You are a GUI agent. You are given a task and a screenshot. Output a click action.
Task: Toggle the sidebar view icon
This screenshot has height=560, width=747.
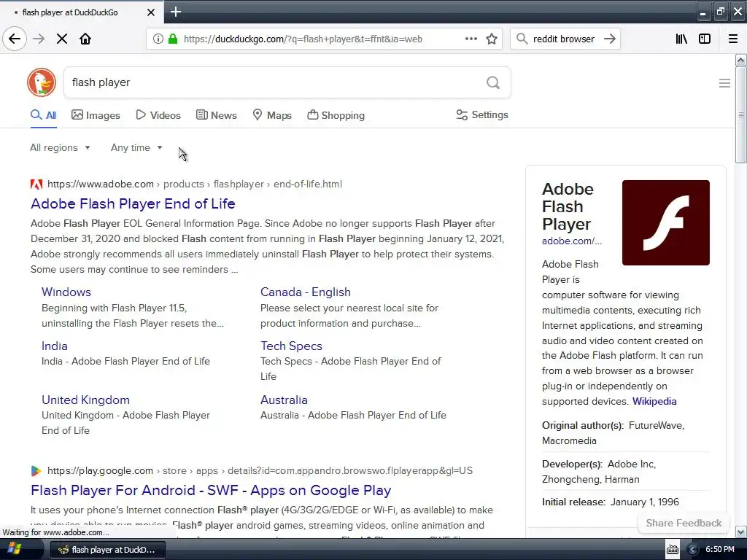[705, 39]
